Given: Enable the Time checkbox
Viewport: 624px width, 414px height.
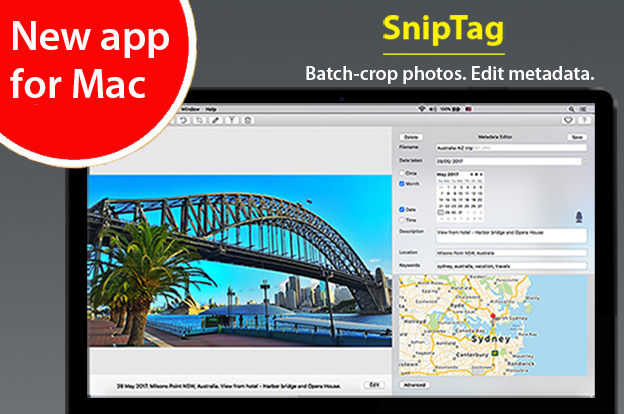Looking at the screenshot, I should coord(401,220).
